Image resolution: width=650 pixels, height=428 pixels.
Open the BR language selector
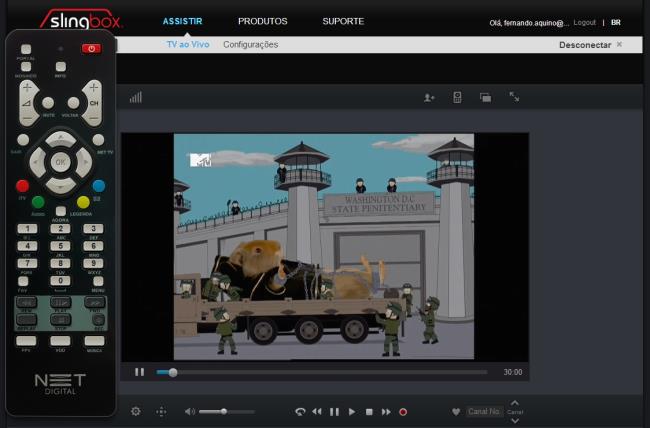(x=616, y=22)
